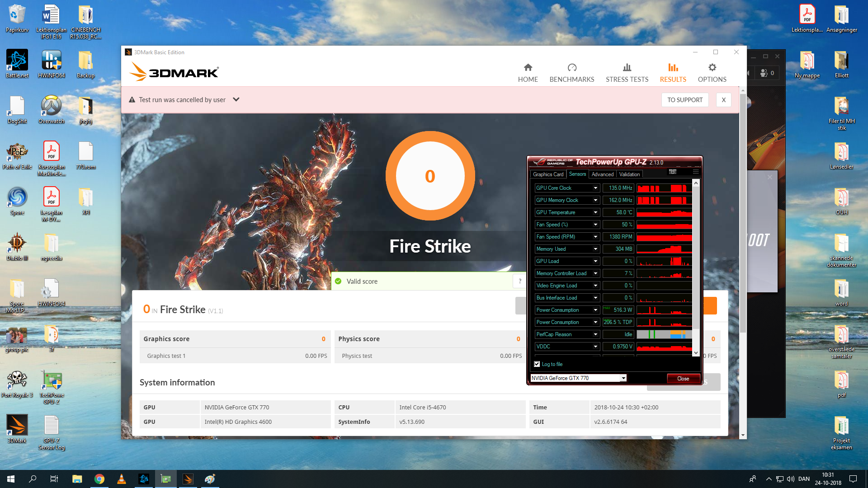Viewport: 868px width, 488px height.
Task: Open the volume control in system tray
Action: click(790, 479)
